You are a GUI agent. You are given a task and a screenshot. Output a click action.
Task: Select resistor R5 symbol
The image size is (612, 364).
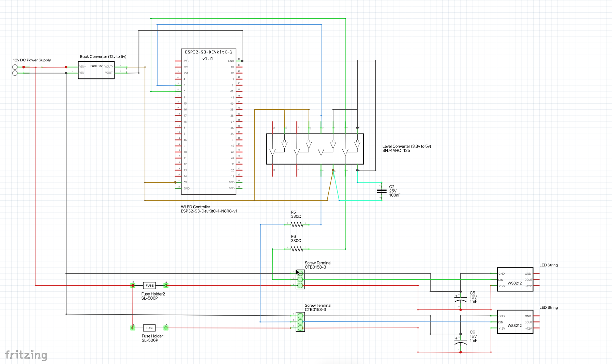[297, 225]
